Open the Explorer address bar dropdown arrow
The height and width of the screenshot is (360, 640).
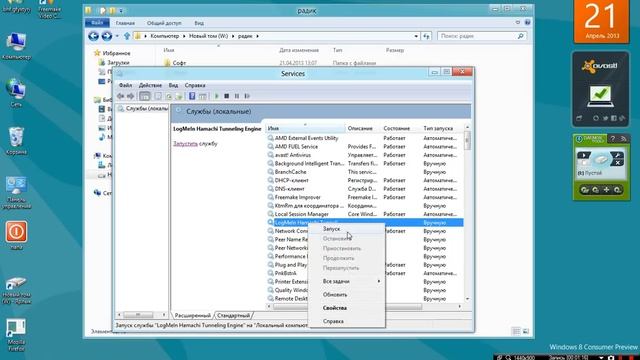tap(416, 36)
